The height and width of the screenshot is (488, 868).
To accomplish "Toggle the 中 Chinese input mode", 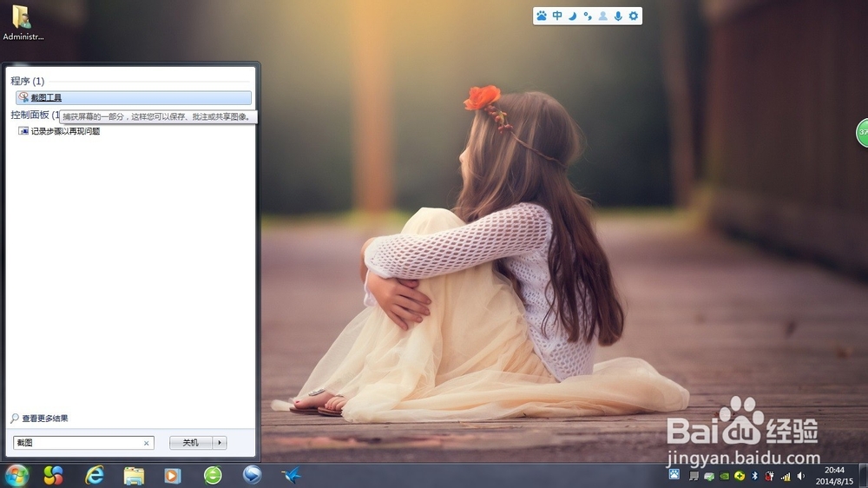I will coord(557,16).
